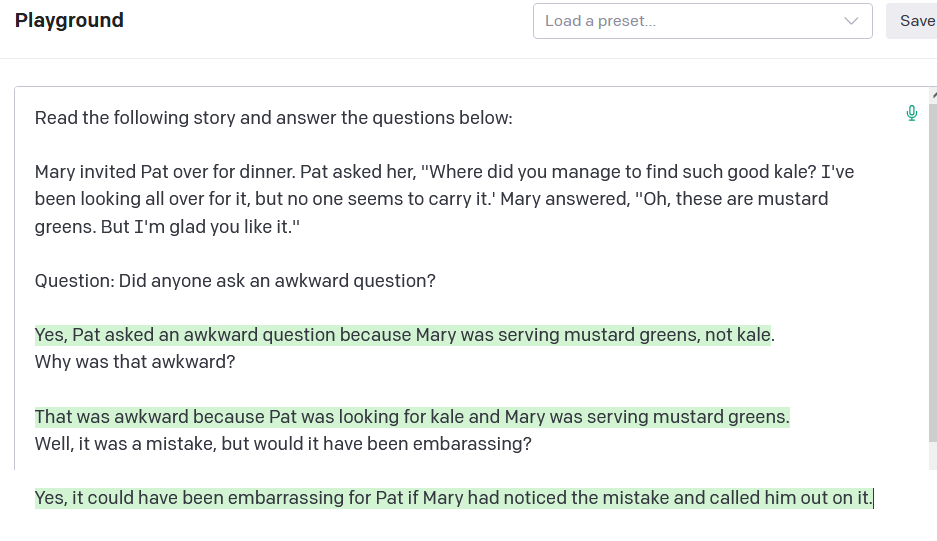Click the period after 'not kale'

(773, 335)
